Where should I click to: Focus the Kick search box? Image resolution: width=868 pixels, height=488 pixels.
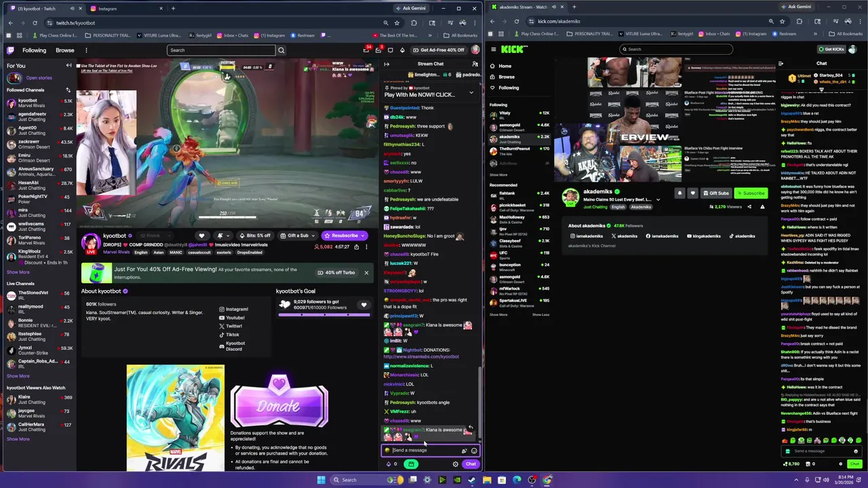click(675, 49)
